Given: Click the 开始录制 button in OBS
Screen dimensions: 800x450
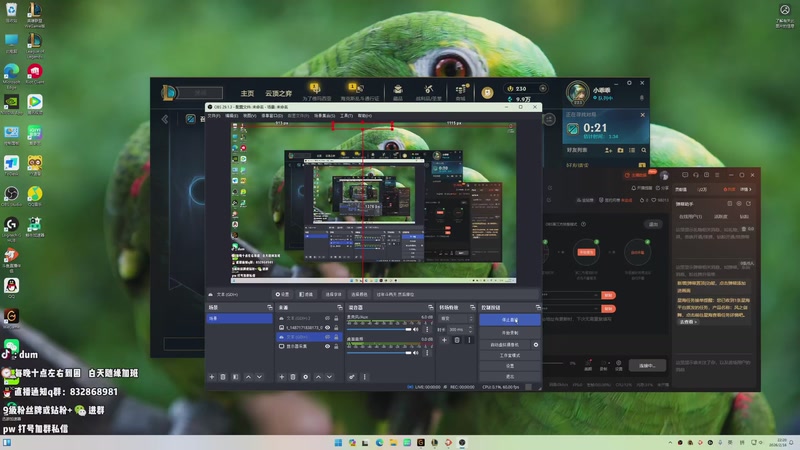Looking at the screenshot, I should pyautogui.click(x=509, y=332).
